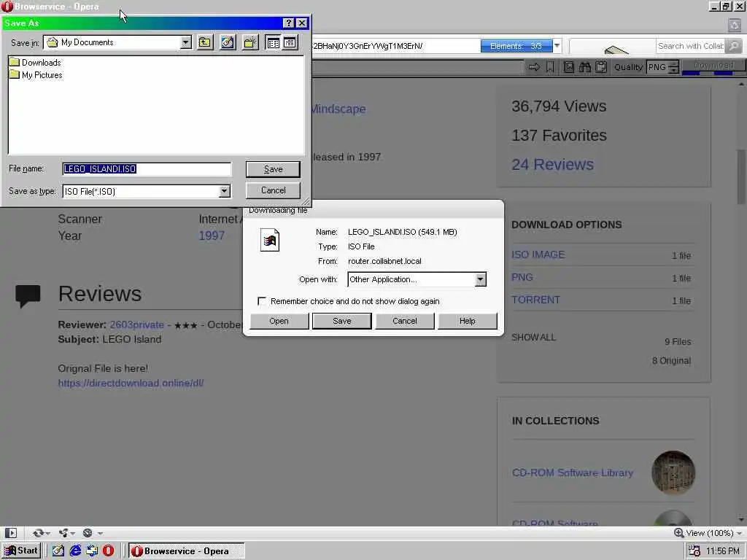Viewport: 747px width, 560px height.
Task: Launch Opera from quick launch
Action: point(109,551)
